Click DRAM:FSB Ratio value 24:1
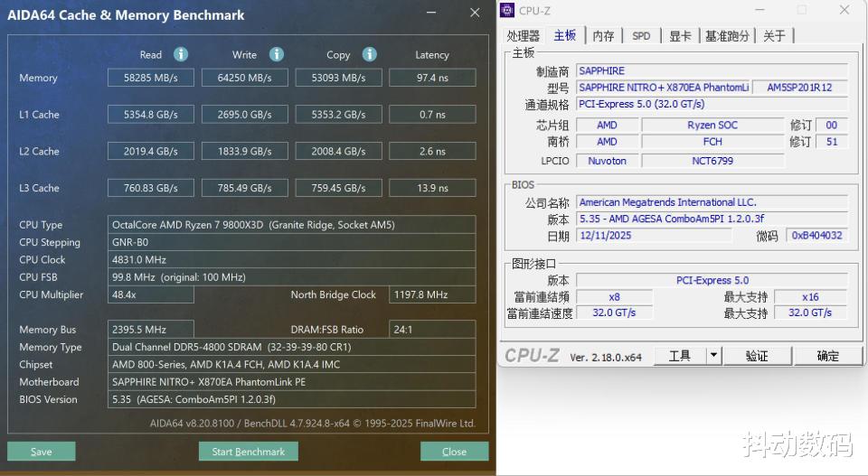This screenshot has width=868, height=476. pyautogui.click(x=432, y=330)
